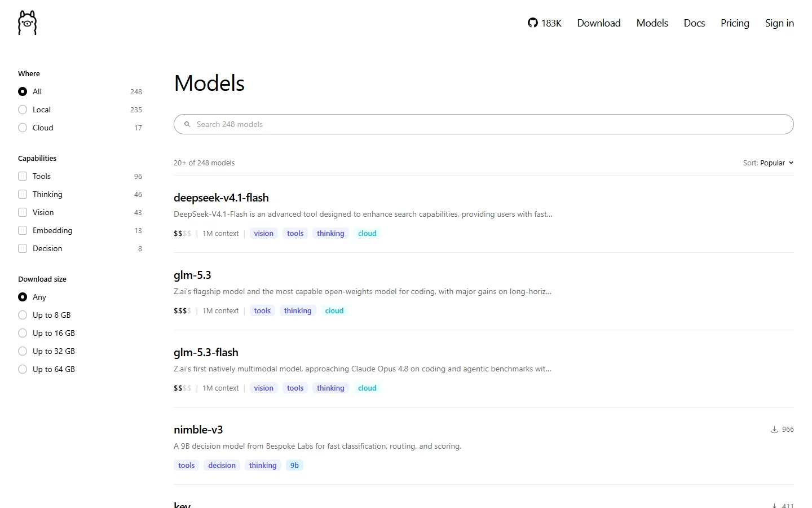Image resolution: width=812 pixels, height=508 pixels.
Task: Tick the Vision capability checkbox
Action: click(23, 212)
